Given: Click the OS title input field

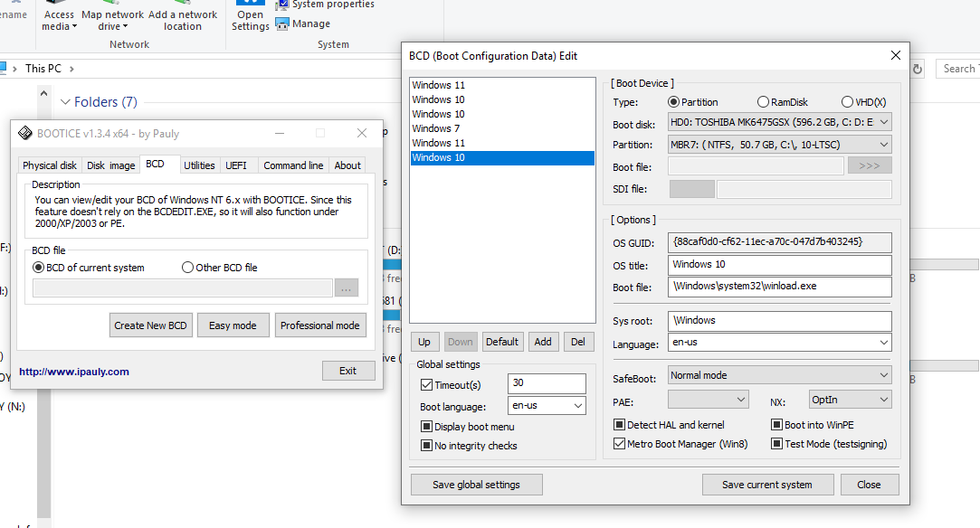Looking at the screenshot, I should pos(779,265).
